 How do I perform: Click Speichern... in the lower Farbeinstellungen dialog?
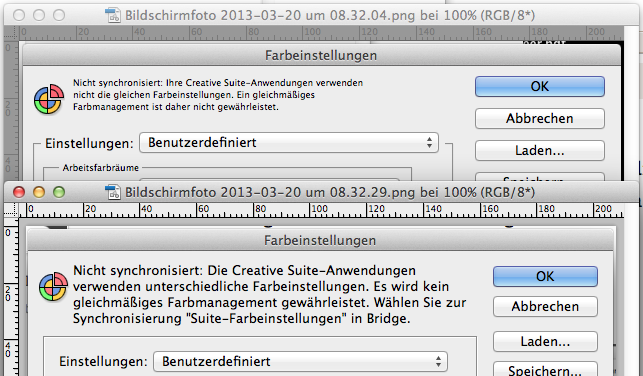pos(545,369)
